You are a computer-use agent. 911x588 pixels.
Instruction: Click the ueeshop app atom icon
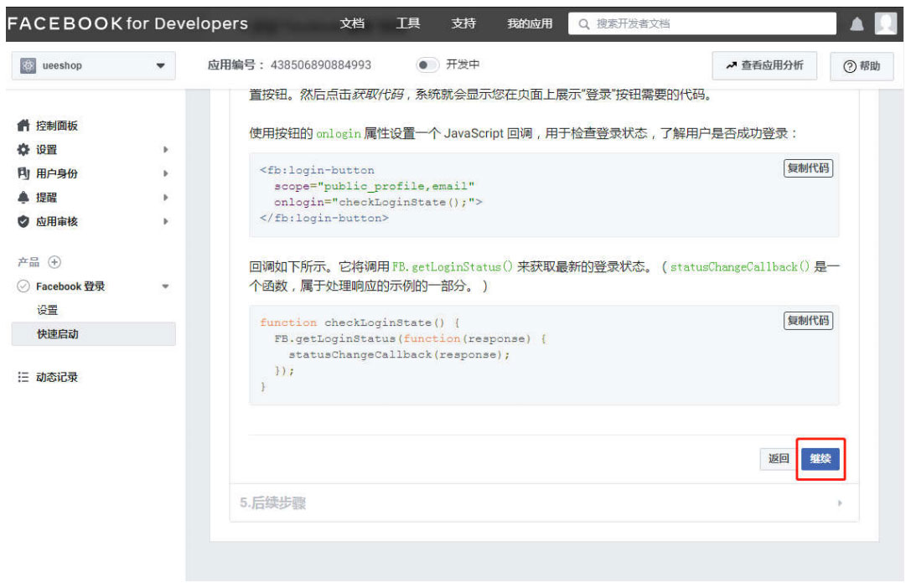point(27,65)
